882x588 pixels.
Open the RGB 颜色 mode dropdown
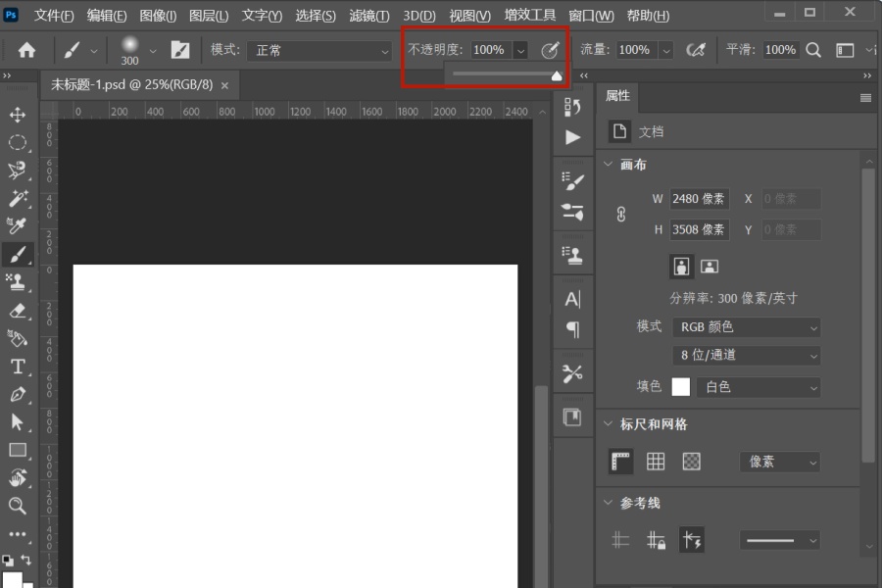pos(747,327)
